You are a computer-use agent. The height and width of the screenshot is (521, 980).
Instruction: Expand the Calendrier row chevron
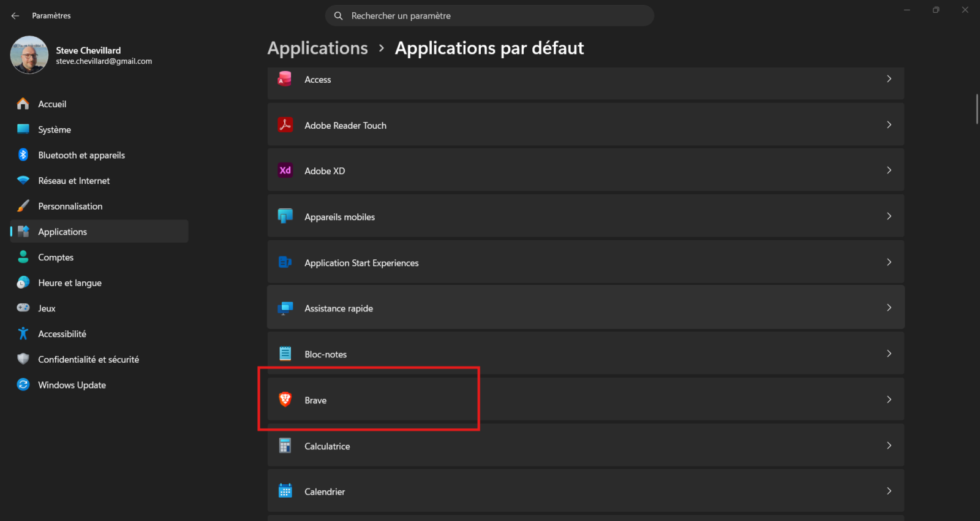[x=889, y=490]
